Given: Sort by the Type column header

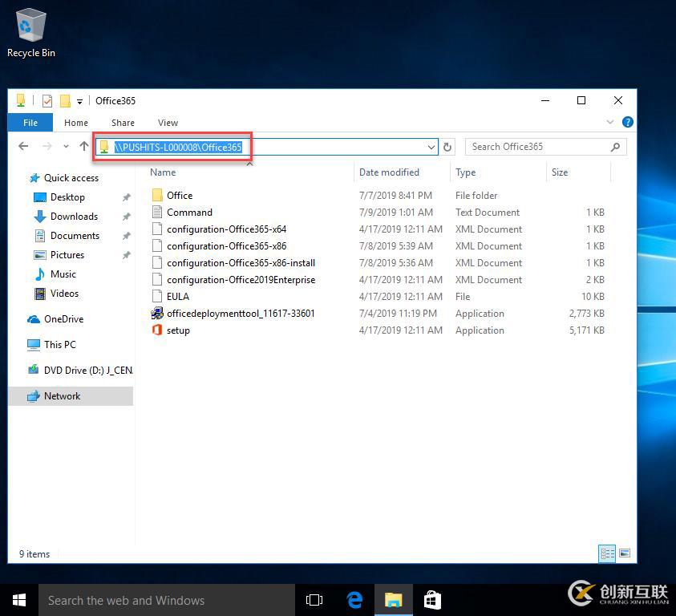Looking at the screenshot, I should click(x=466, y=172).
